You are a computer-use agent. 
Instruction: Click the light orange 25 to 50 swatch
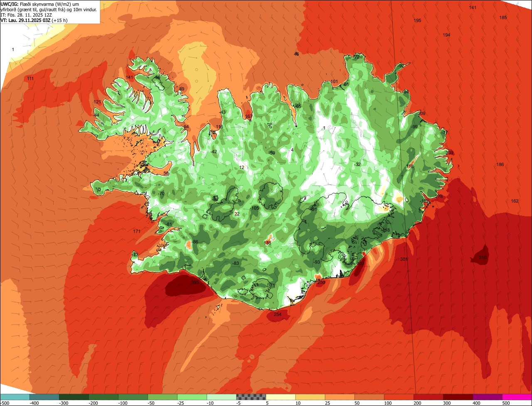coord(340,396)
